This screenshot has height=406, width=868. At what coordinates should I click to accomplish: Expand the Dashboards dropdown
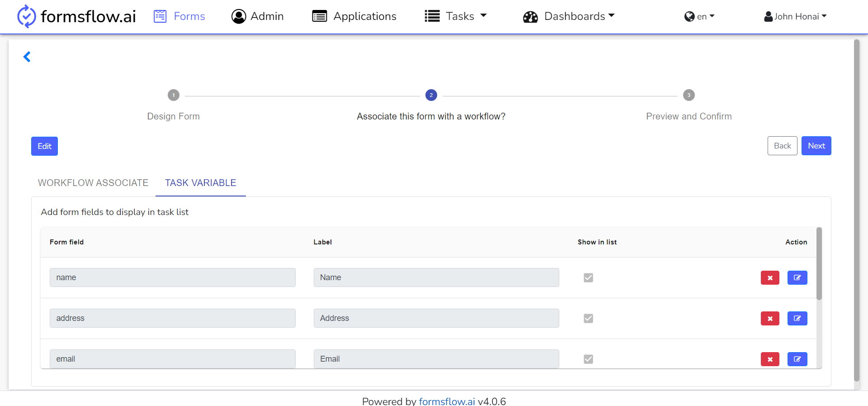tap(569, 16)
